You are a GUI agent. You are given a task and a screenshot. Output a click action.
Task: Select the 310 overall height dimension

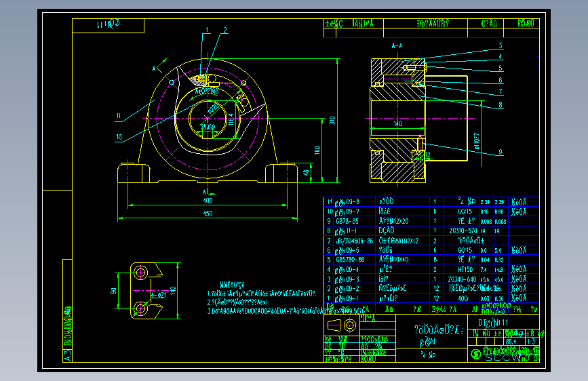pyautogui.click(x=332, y=121)
